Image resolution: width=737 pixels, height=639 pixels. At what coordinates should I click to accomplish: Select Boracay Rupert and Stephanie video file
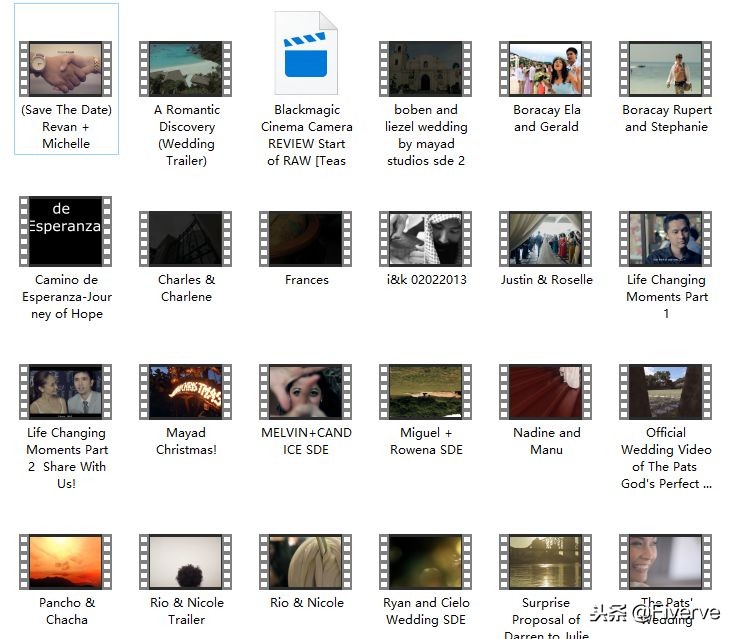[x=666, y=69]
